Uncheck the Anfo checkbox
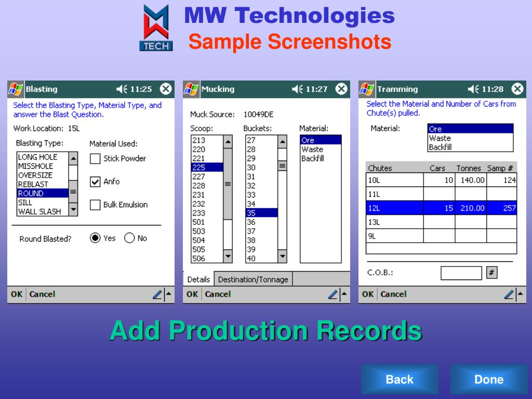The width and height of the screenshot is (532, 399). pyautogui.click(x=96, y=181)
